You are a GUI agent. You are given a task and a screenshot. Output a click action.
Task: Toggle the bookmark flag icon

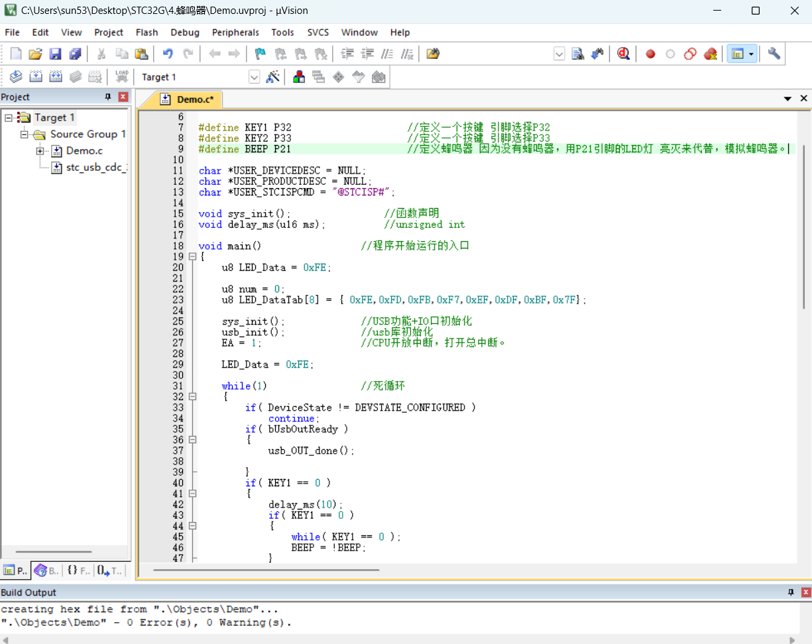click(261, 54)
